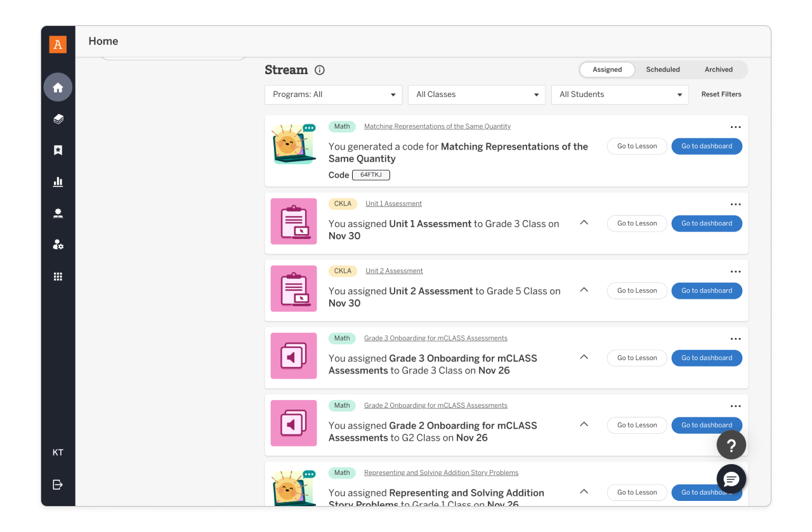Collapse the Unit 2 Assessment card chevron

point(584,290)
